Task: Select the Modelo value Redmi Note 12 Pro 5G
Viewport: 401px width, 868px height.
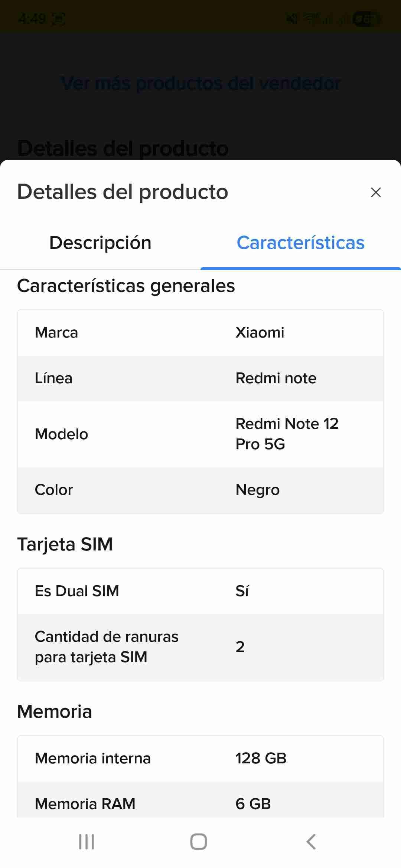Action: point(287,434)
